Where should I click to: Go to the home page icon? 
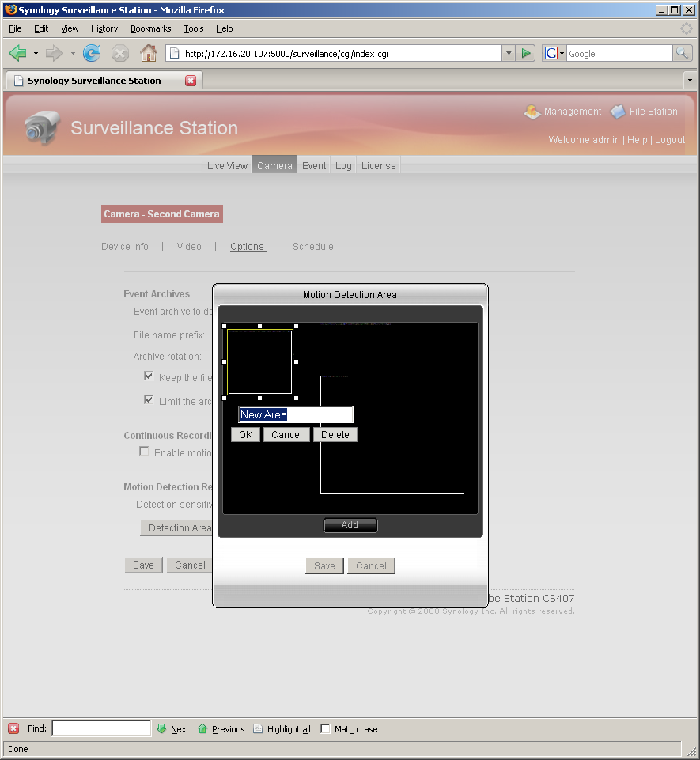(x=149, y=53)
